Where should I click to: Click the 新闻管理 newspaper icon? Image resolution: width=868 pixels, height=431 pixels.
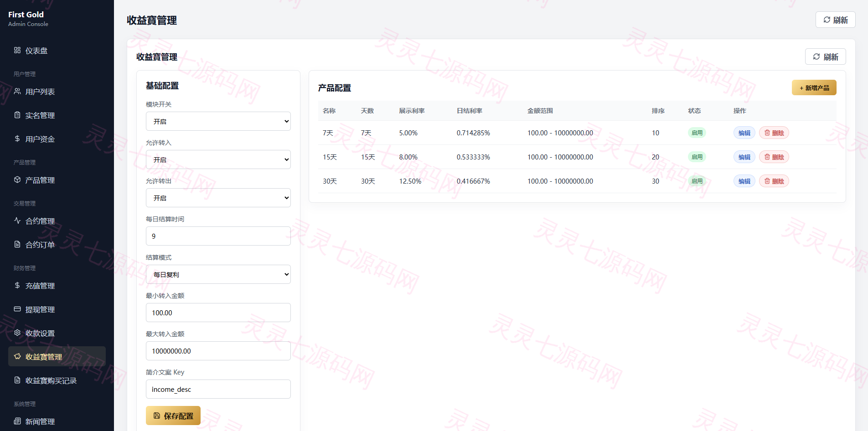[x=17, y=421]
